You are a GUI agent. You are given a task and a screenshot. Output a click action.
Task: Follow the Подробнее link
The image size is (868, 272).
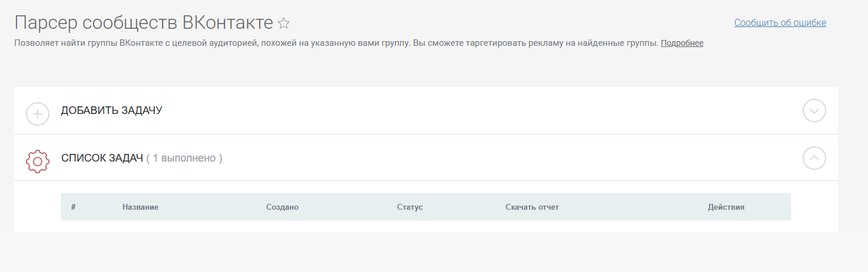point(682,43)
